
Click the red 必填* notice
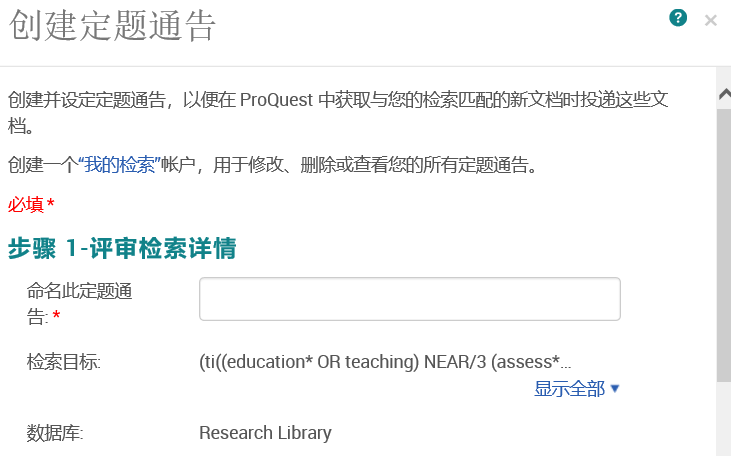click(x=31, y=204)
